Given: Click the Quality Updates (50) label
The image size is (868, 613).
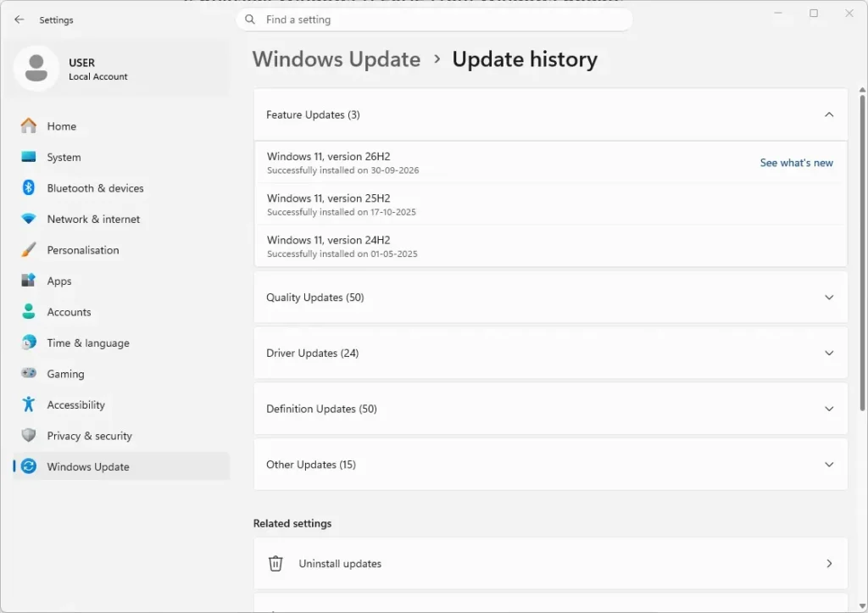Looking at the screenshot, I should [315, 298].
